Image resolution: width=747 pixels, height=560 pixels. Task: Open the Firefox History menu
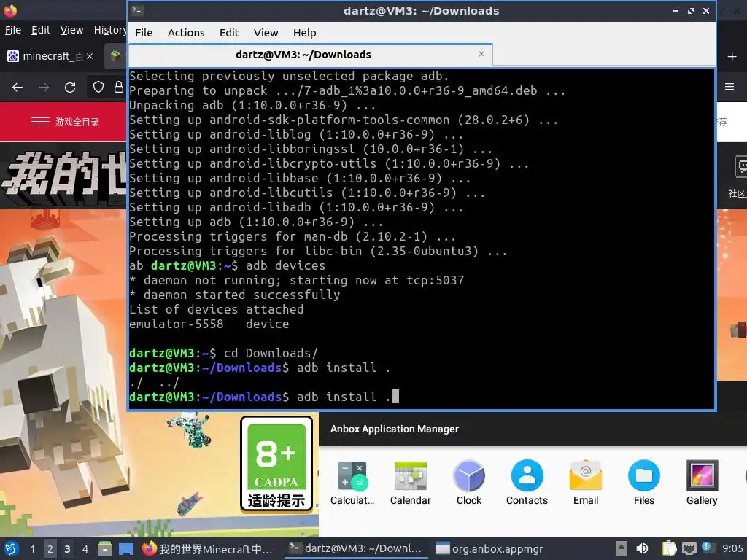tap(110, 30)
